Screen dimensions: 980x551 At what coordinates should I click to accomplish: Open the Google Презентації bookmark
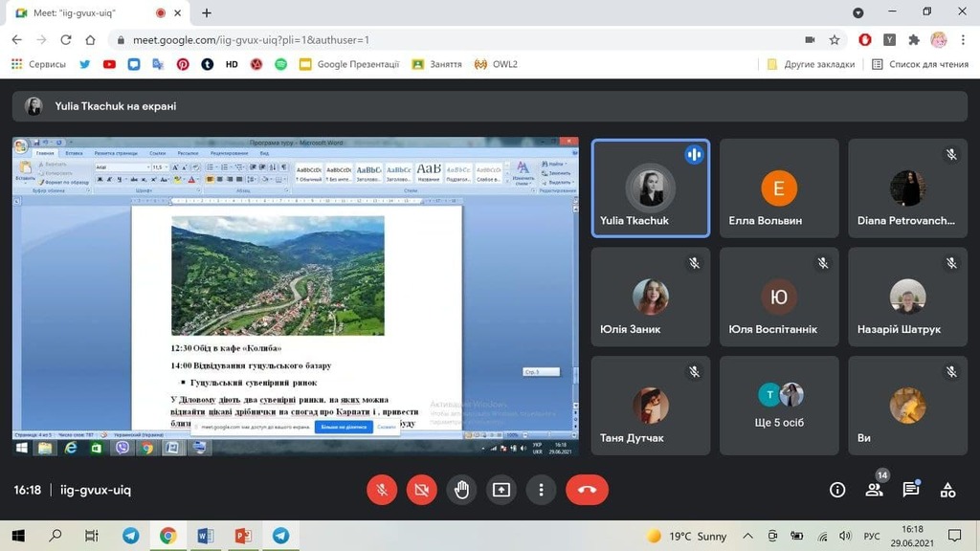[x=348, y=64]
